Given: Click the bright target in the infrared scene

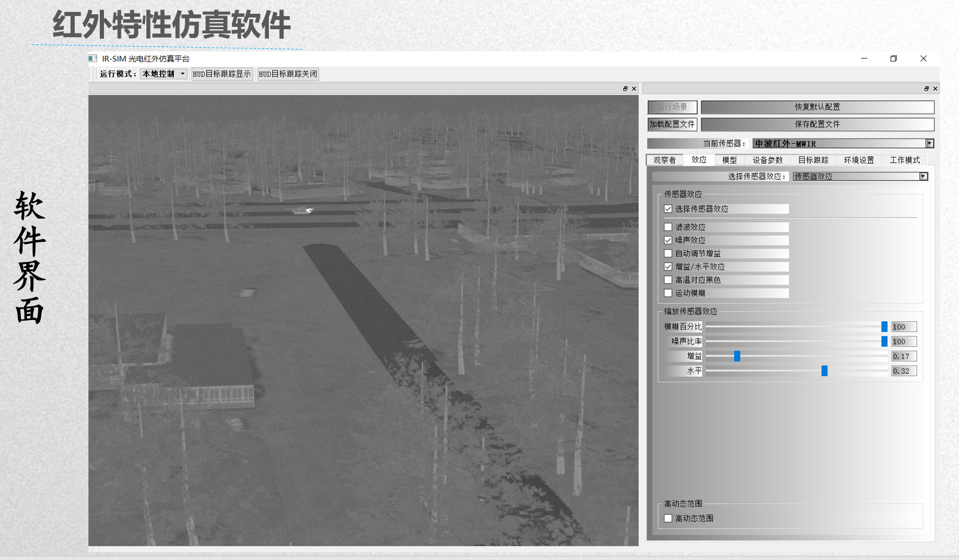Looking at the screenshot, I should pos(305,210).
